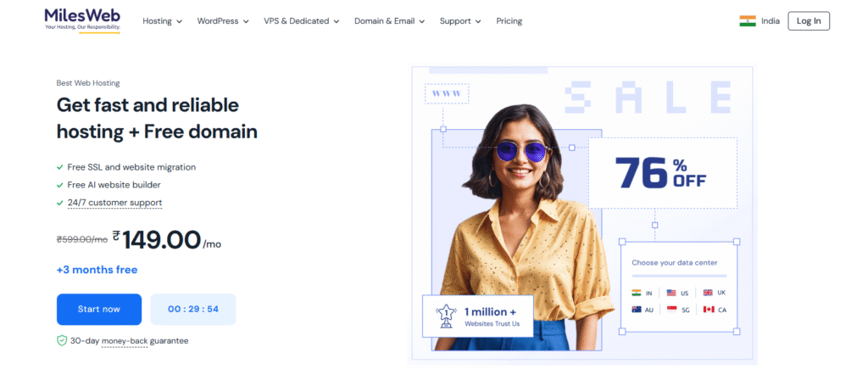This screenshot has width=868, height=386.
Task: Click the award badge icon near 1 million+
Action: 446,316
